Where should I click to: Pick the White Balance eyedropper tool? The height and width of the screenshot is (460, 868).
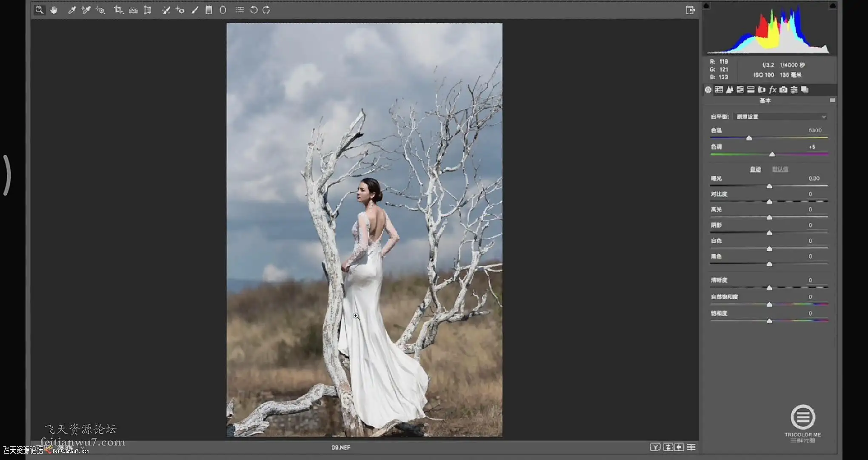pos(72,10)
